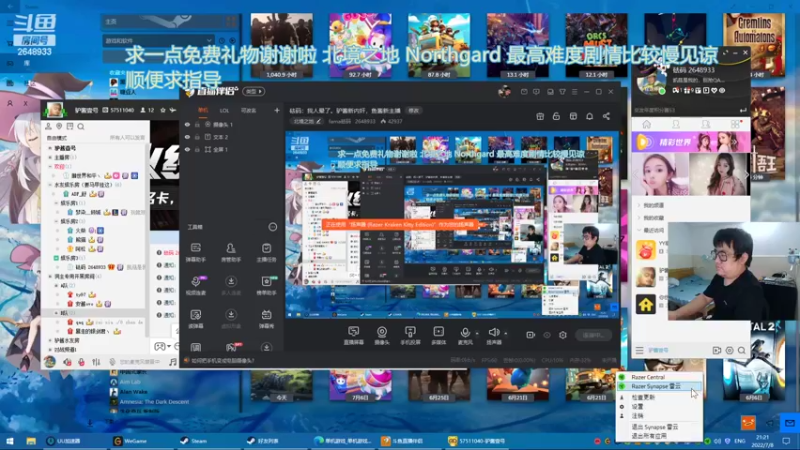
Task: Choose Razer Synapse 雷云 in the tray menu
Action: [659, 386]
